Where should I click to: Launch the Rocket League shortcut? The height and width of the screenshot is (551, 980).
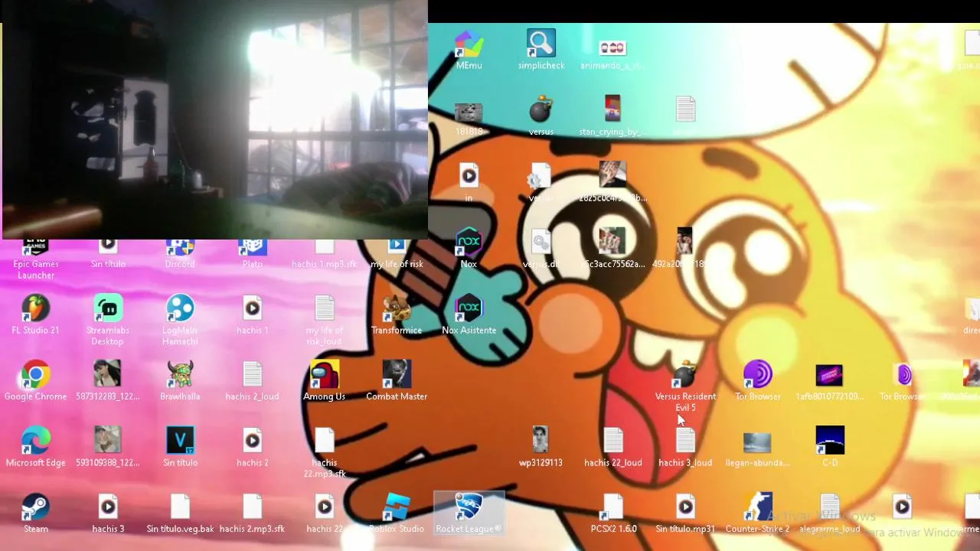tap(469, 514)
